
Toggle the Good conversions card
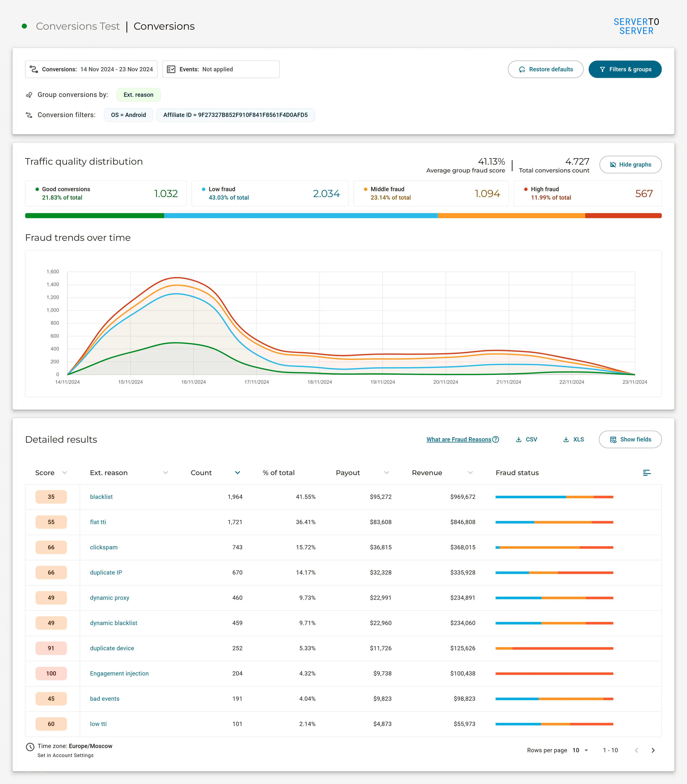pos(106,193)
